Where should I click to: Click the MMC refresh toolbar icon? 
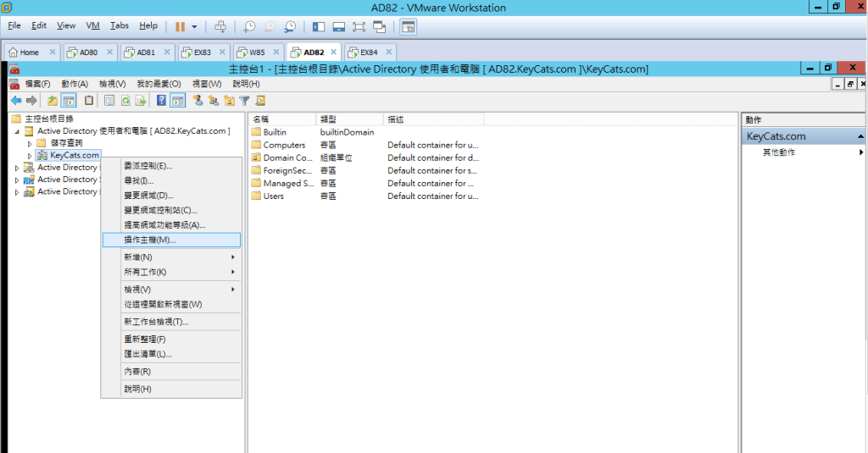[125, 101]
